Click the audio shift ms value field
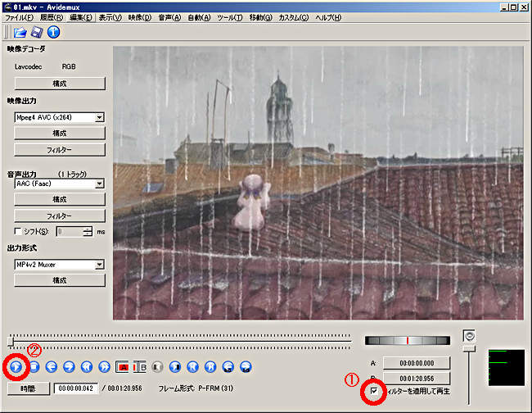Viewport: 532px width, 413px height. (x=70, y=232)
